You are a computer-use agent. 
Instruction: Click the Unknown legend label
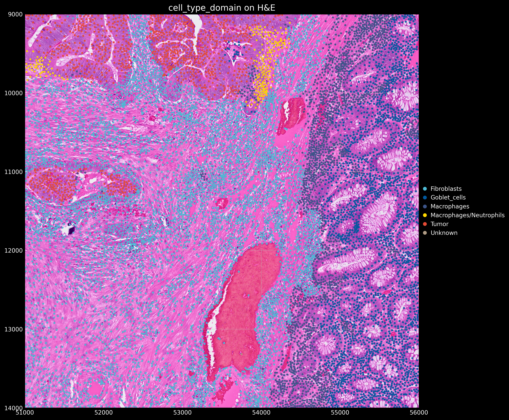coord(444,233)
